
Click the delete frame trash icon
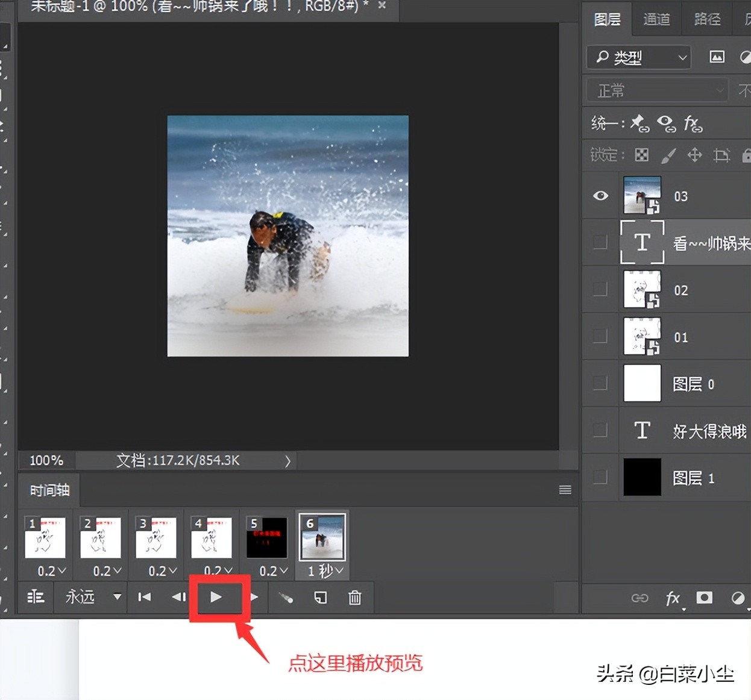tap(354, 597)
